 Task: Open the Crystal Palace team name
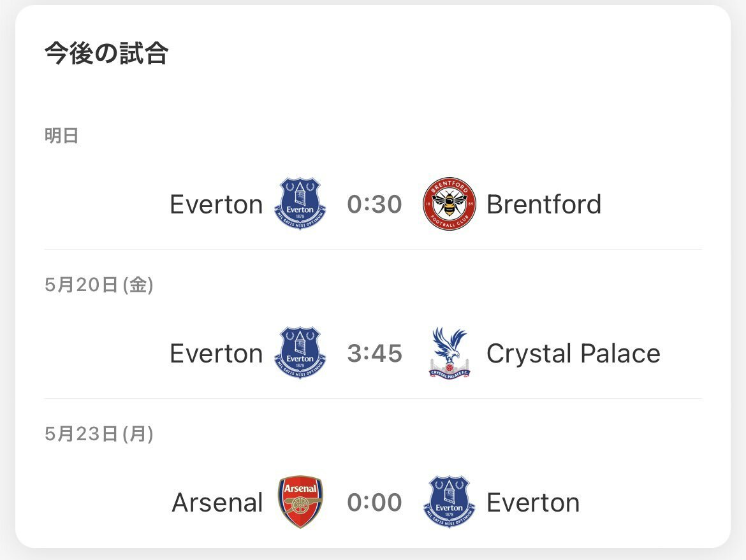click(573, 354)
